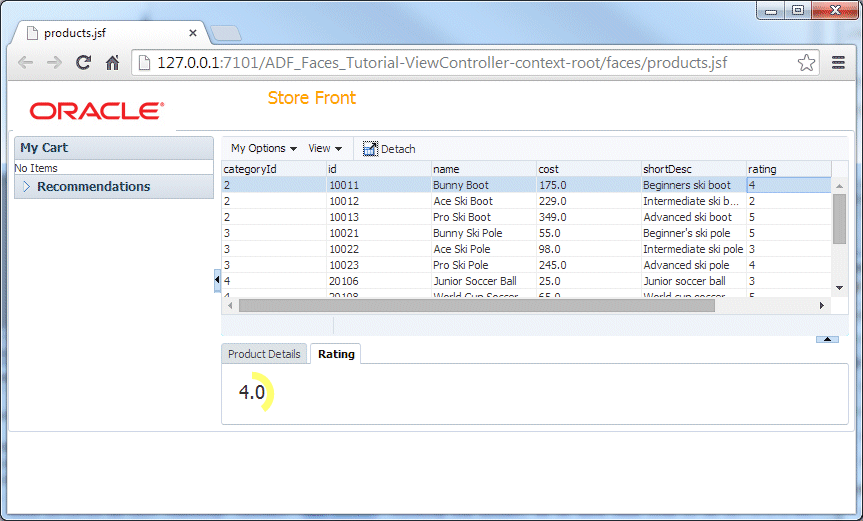This screenshot has width=863, height=521.
Task: Open a new browser tab
Action: (226, 34)
